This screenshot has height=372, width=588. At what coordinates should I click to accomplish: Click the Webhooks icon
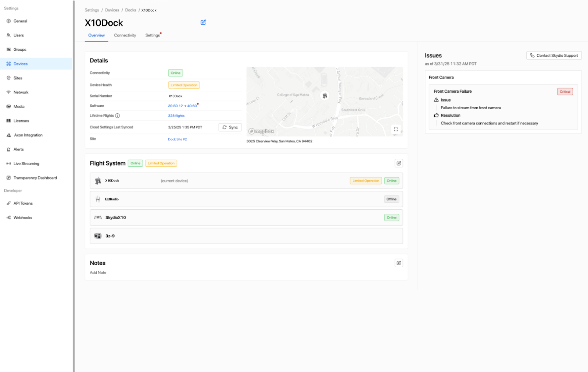tap(8, 217)
